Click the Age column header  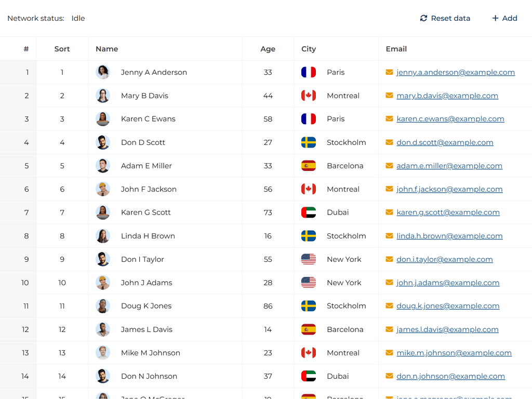[268, 49]
